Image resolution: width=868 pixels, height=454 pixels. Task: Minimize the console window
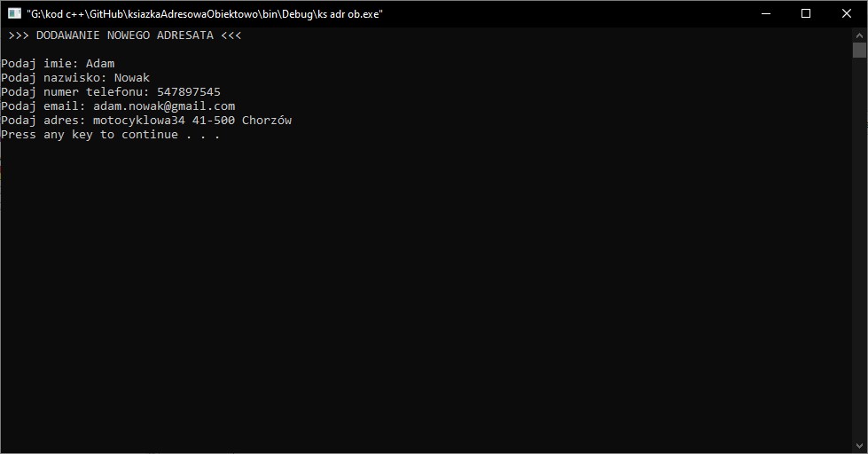pyautogui.click(x=766, y=13)
